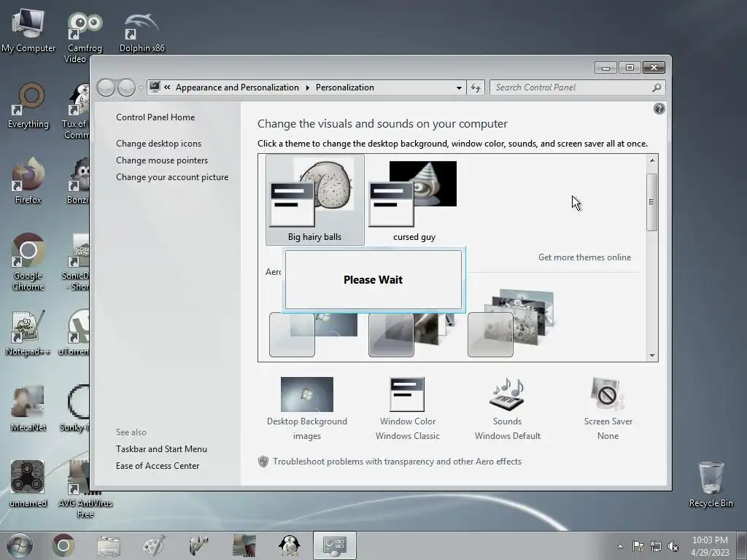Screen dimensions: 747x560
Task: Go to Control Panel Home
Action: coord(155,117)
